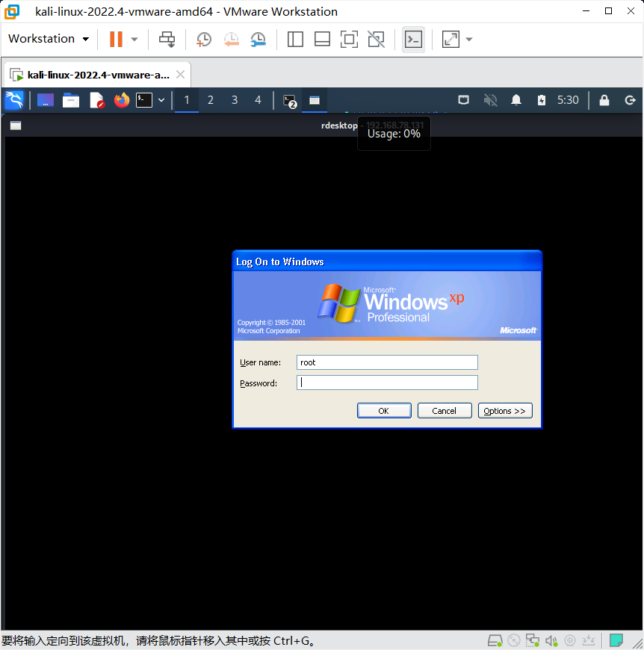Open the Kali file manager

(71, 100)
